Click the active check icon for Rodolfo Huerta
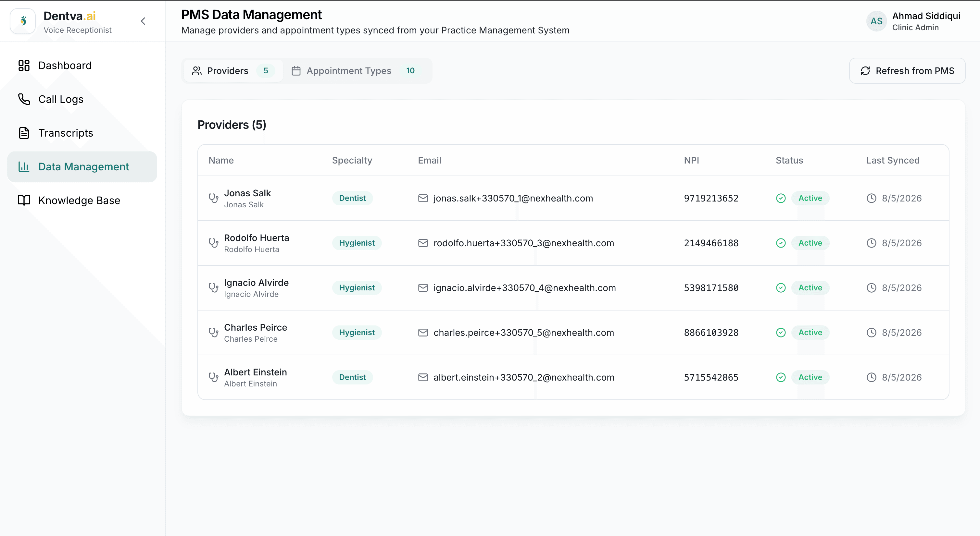Image resolution: width=980 pixels, height=536 pixels. click(781, 243)
